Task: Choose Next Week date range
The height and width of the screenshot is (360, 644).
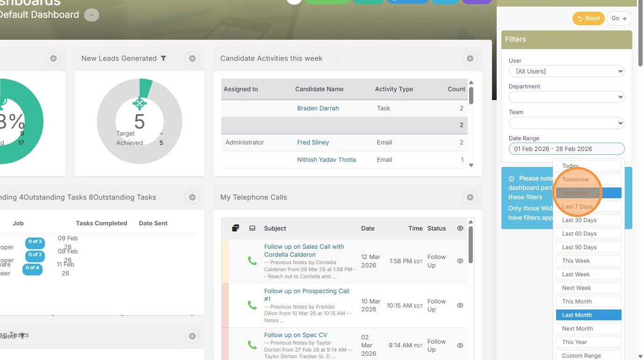Action: click(x=589, y=288)
